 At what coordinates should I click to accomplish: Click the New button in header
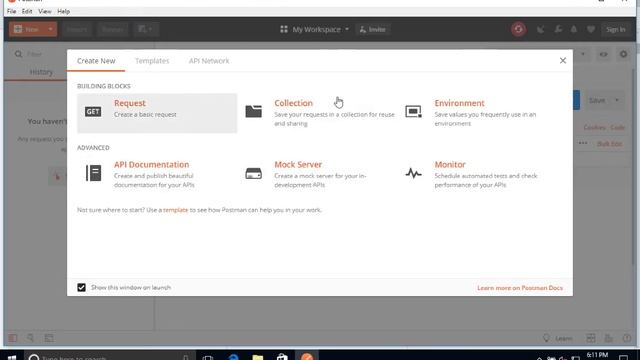pyautogui.click(x=27, y=29)
